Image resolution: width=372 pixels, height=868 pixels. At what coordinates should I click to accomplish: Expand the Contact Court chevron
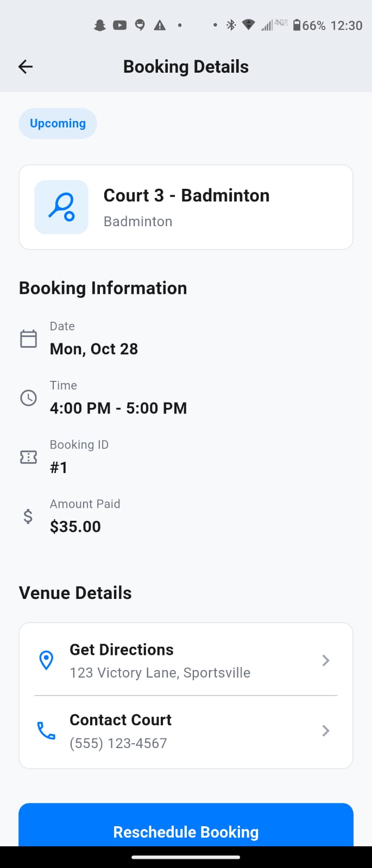(x=325, y=731)
